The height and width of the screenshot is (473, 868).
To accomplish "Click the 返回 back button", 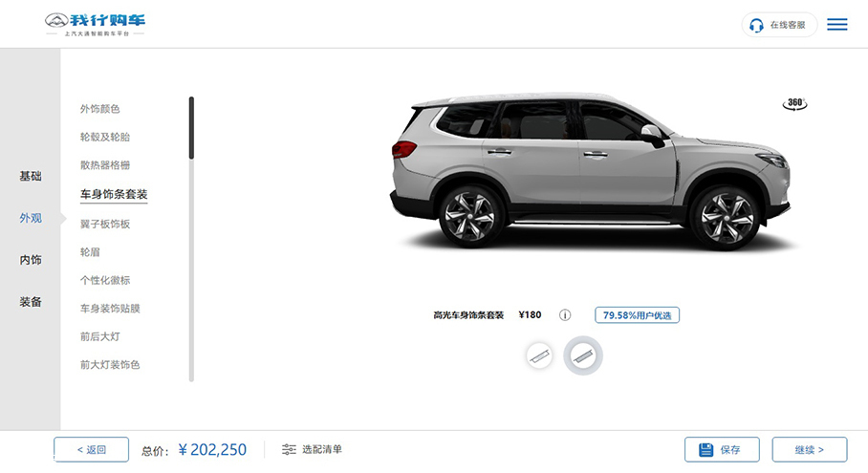I will point(92,450).
